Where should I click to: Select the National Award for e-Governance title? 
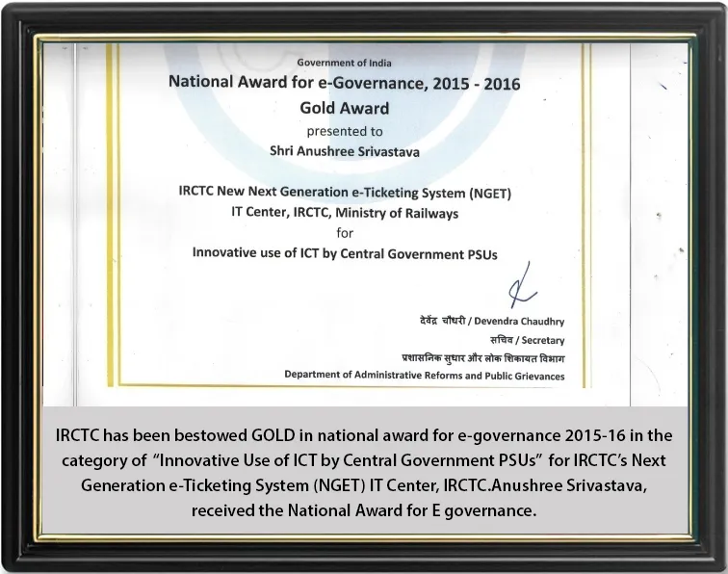(344, 83)
